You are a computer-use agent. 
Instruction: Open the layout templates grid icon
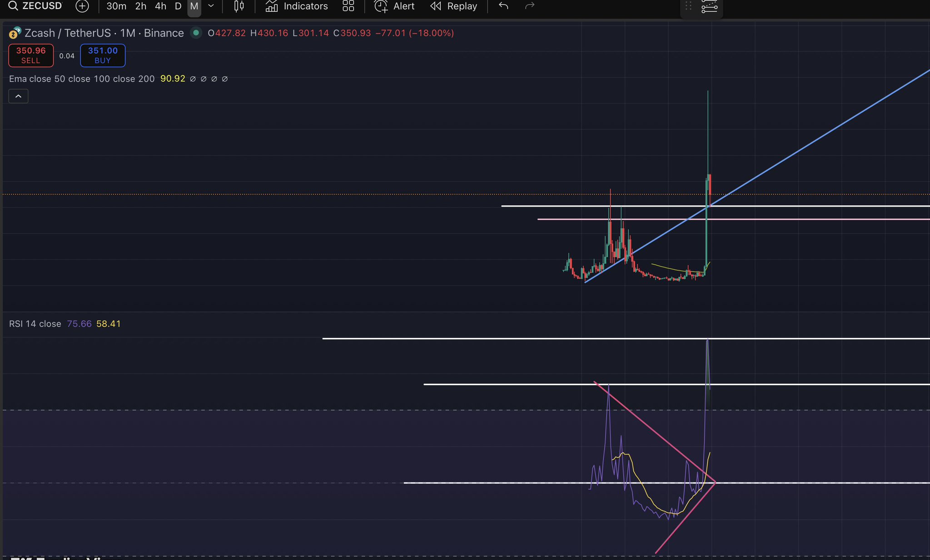348,6
